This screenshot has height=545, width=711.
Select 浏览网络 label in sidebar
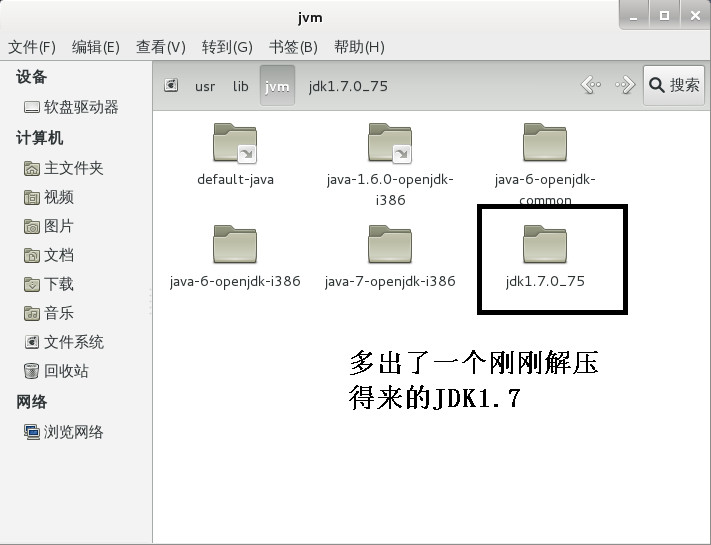coord(73,432)
